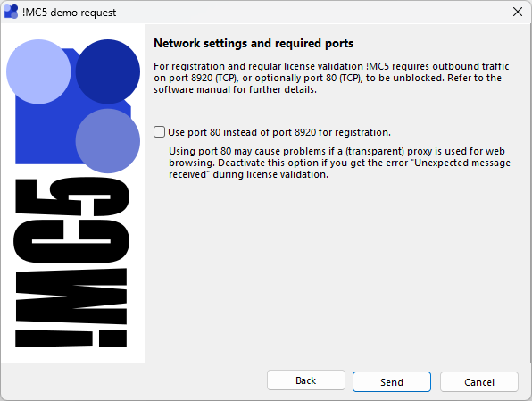Click the dark navy circle in the logo

pos(107,71)
